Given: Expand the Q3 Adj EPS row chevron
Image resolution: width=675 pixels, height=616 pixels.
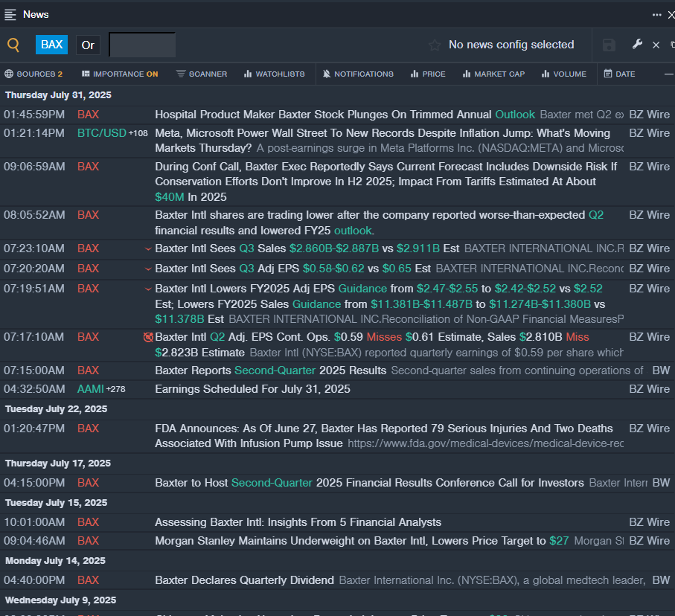Looking at the screenshot, I should tap(148, 269).
